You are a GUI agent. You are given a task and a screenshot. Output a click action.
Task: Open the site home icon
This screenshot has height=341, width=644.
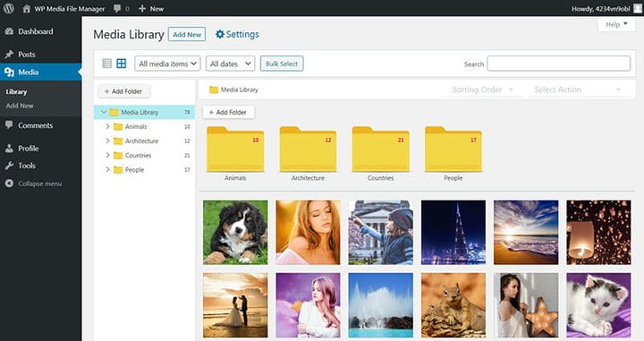click(27, 8)
